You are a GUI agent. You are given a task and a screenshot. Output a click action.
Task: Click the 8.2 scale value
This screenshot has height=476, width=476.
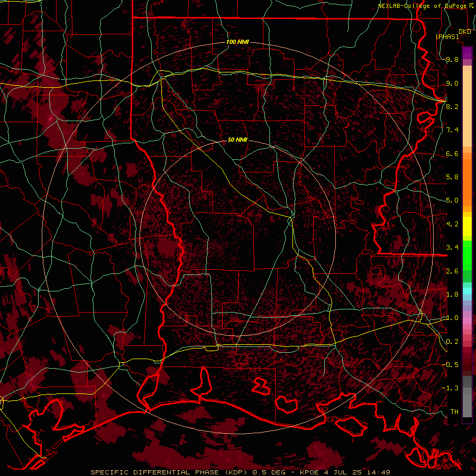[452, 106]
